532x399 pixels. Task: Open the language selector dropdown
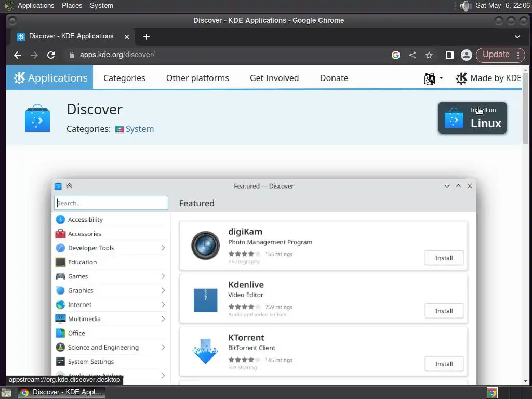[434, 78]
